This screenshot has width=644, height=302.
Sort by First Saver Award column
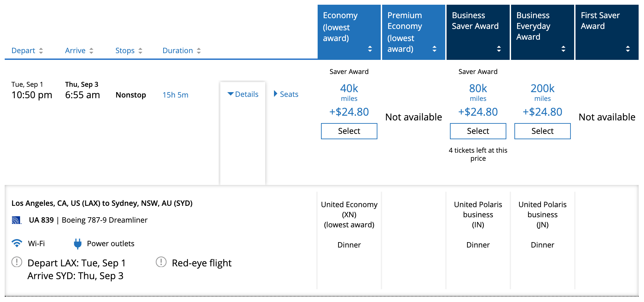pos(628,49)
